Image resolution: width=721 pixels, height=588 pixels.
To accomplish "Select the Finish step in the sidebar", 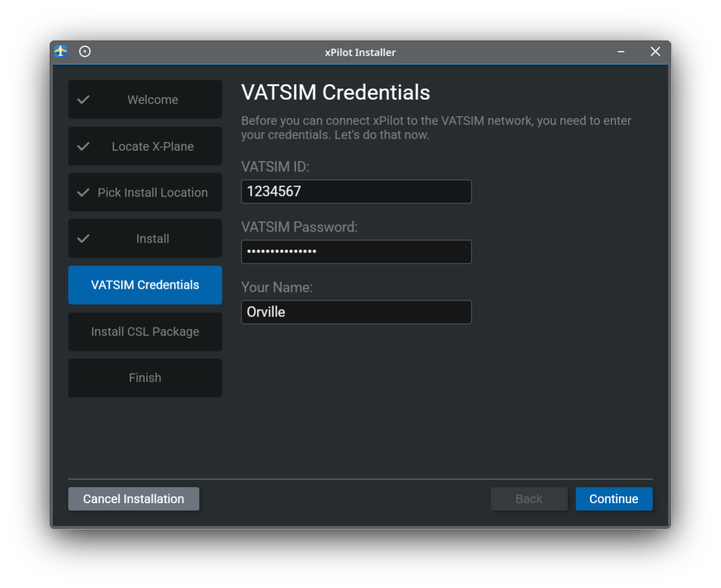I will coord(145,377).
